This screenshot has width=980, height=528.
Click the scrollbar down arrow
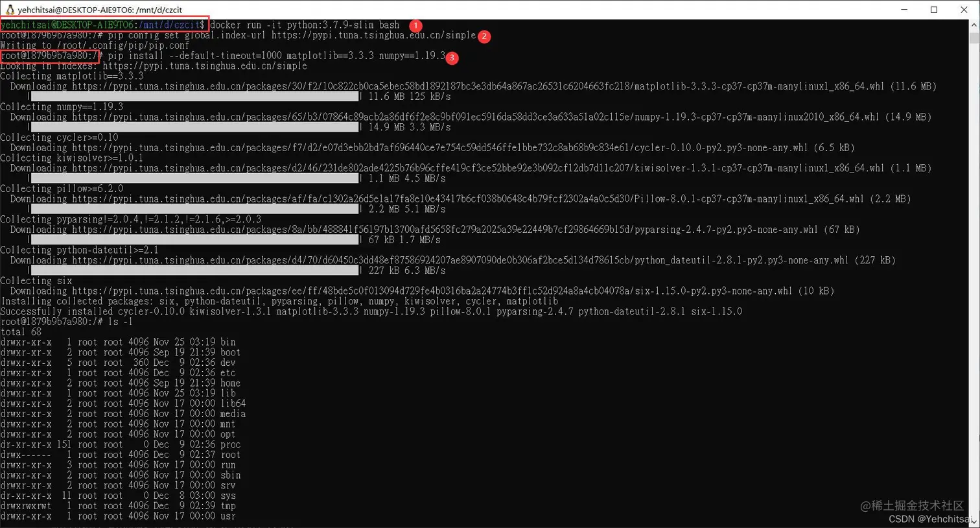click(x=974, y=522)
